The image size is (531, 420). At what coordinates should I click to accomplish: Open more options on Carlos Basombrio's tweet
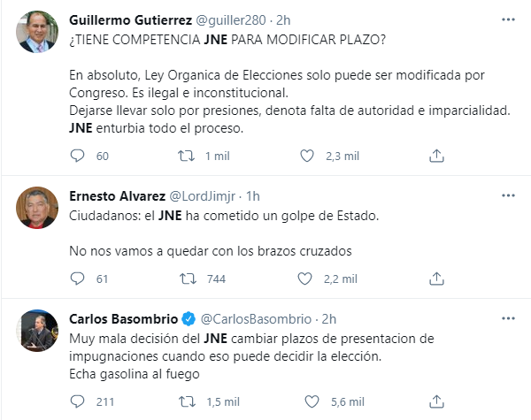point(507,318)
